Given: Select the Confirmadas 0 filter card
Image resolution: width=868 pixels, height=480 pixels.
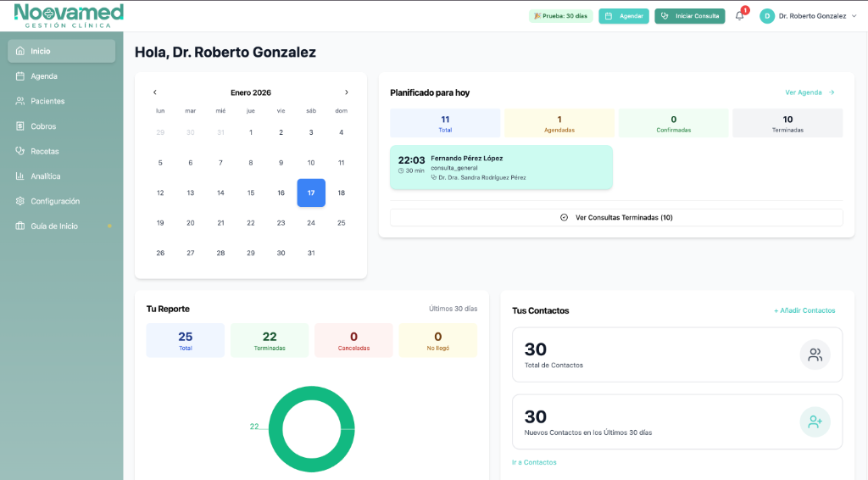Looking at the screenshot, I should pyautogui.click(x=673, y=123).
